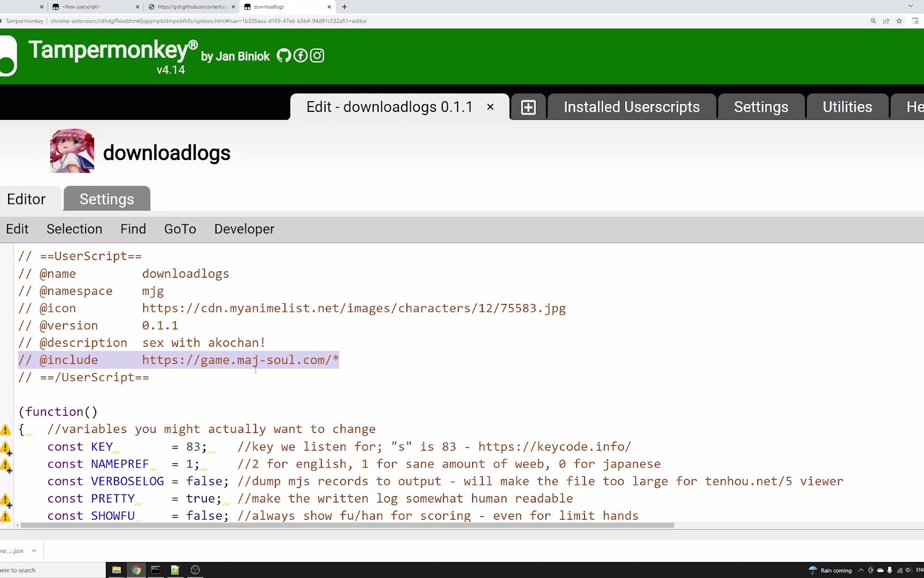Click the downloadlogs script avatar image

[x=72, y=151]
